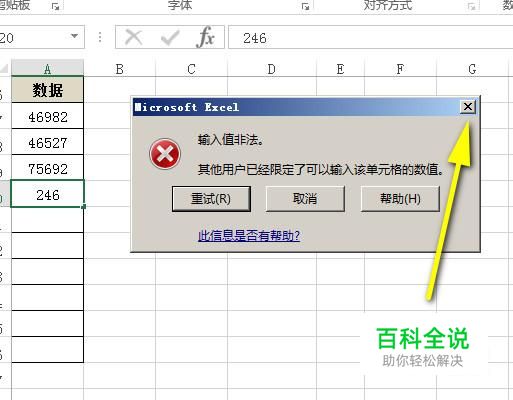The width and height of the screenshot is (513, 400).
Task: Open the 剪贴板 group dialog launcher
Action: click(55, 6)
